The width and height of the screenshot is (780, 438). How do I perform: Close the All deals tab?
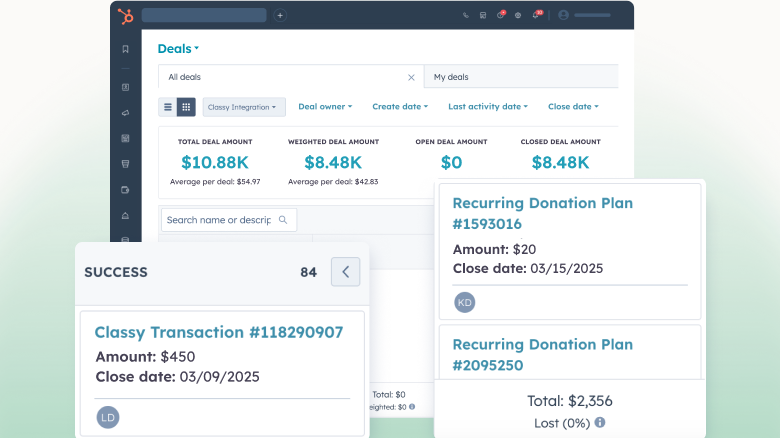pyautogui.click(x=411, y=78)
